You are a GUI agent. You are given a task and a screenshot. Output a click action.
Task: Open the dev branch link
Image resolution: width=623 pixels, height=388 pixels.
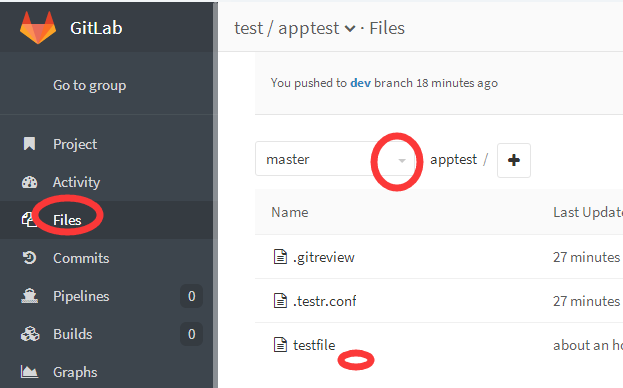[360, 83]
